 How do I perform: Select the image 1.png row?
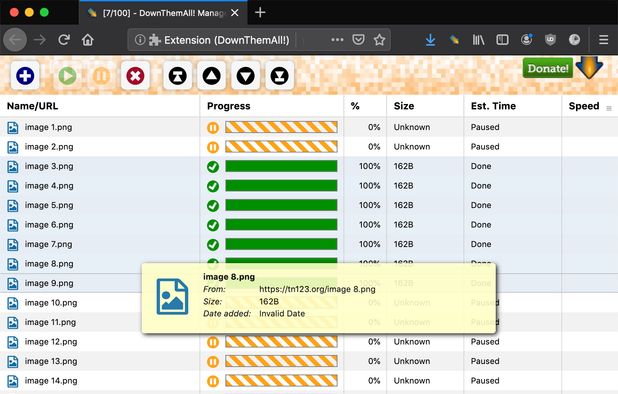pyautogui.click(x=309, y=127)
